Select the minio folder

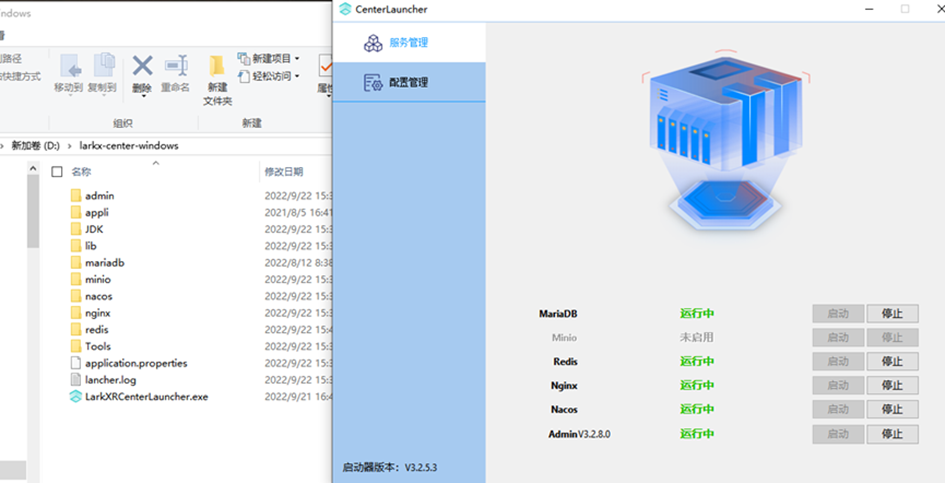98,280
